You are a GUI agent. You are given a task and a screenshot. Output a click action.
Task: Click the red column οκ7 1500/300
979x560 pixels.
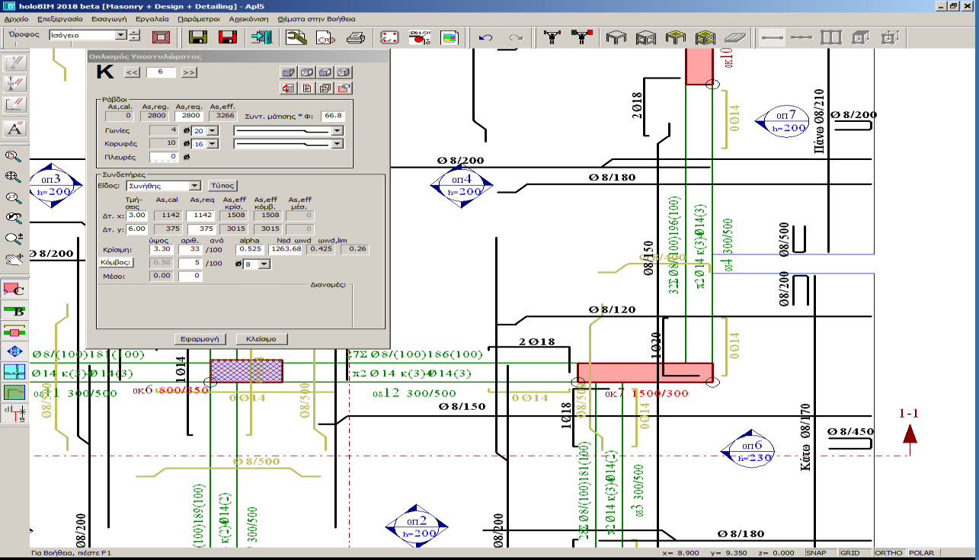[645, 373]
